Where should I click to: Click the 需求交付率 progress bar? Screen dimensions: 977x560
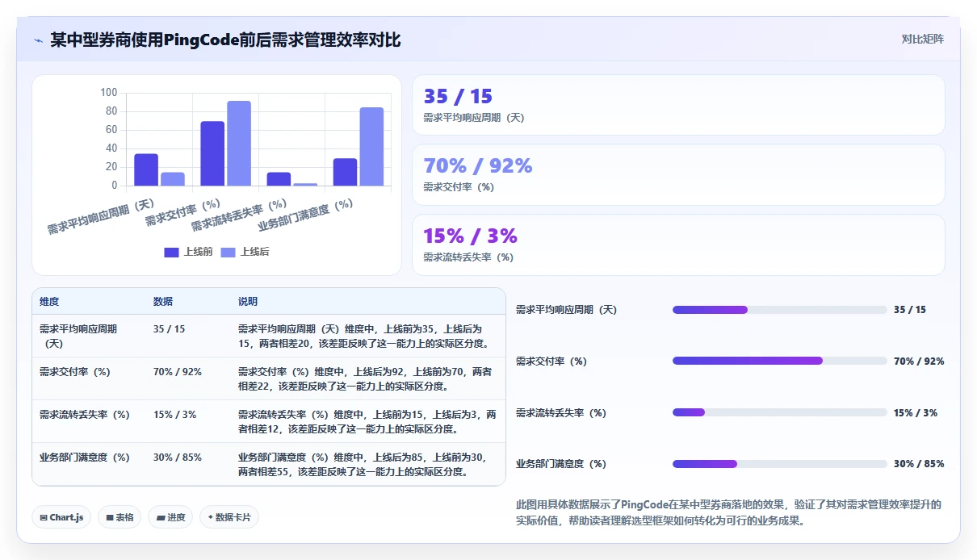point(779,361)
